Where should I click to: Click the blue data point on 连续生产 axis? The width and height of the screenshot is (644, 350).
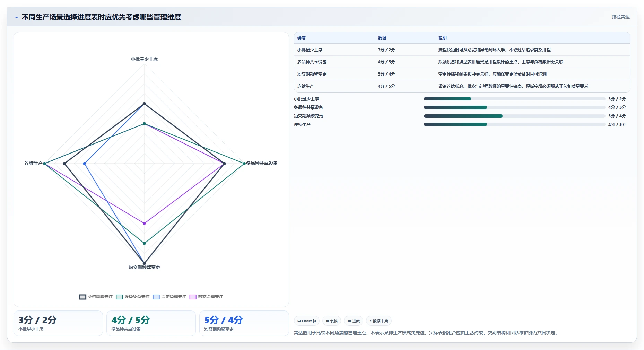click(84, 164)
